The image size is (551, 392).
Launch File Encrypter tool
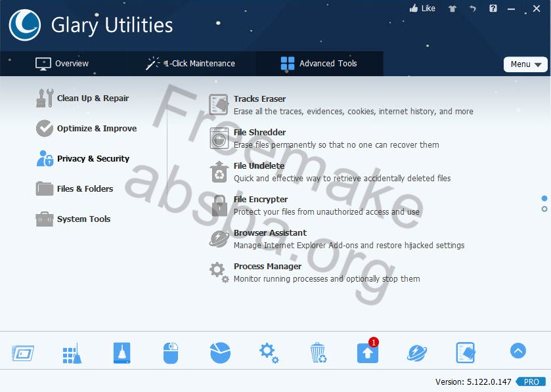260,199
